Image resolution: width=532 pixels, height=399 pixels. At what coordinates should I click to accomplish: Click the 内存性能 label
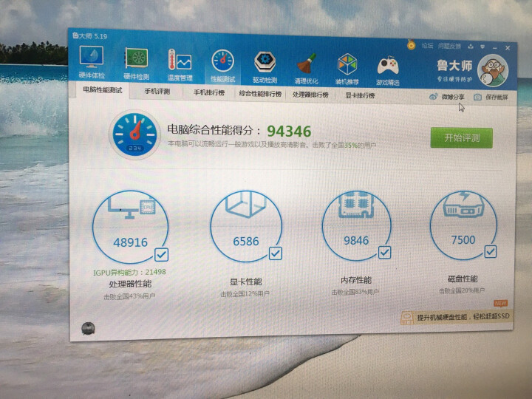pyautogui.click(x=356, y=280)
